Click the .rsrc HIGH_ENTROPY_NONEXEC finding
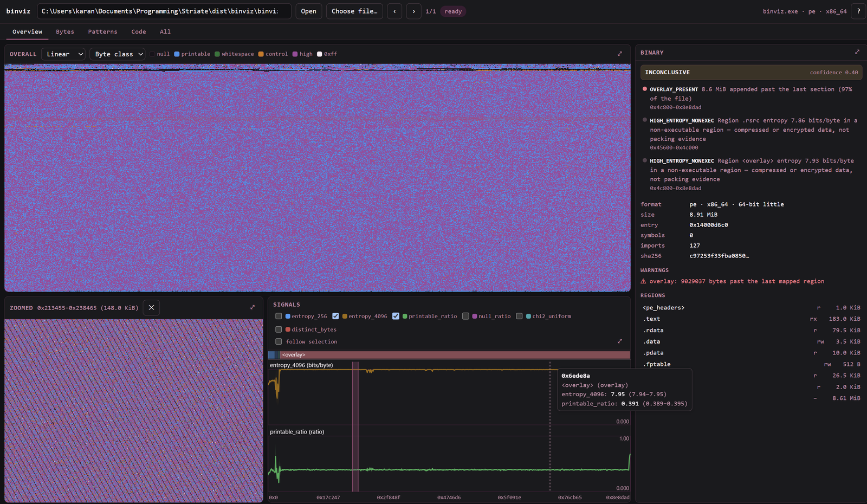Viewport: 867px width, 504px height. 751,133
